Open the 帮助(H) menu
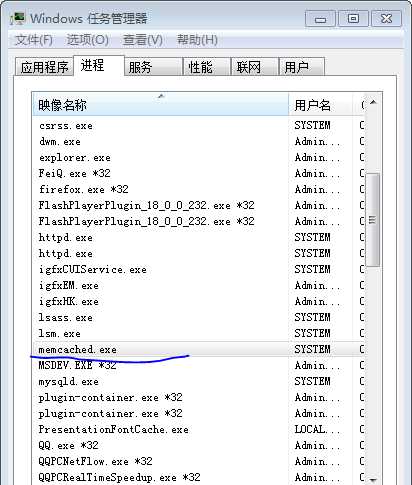The width and height of the screenshot is (412, 485). (197, 40)
